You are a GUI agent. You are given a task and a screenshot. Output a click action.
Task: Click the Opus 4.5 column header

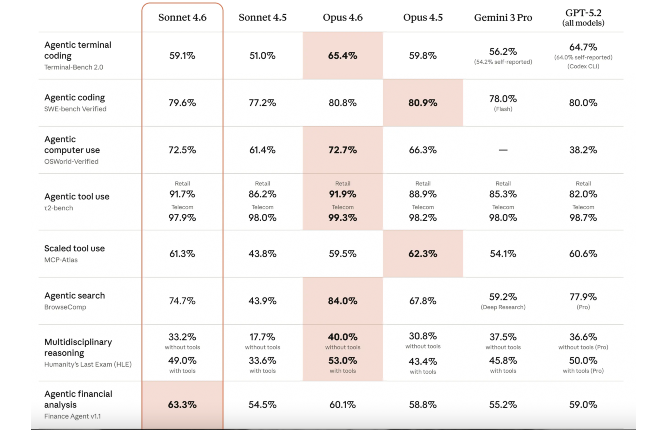point(422,17)
